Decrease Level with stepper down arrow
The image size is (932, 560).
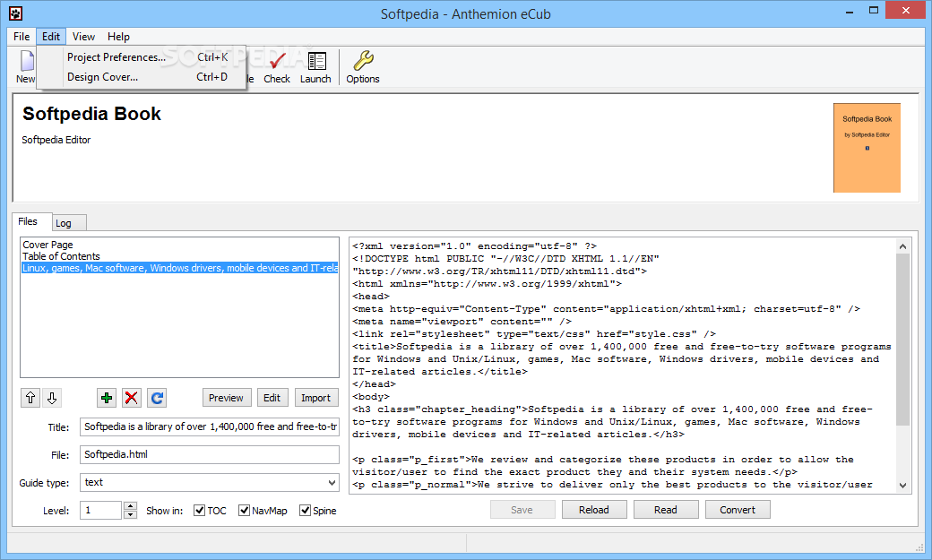(130, 515)
